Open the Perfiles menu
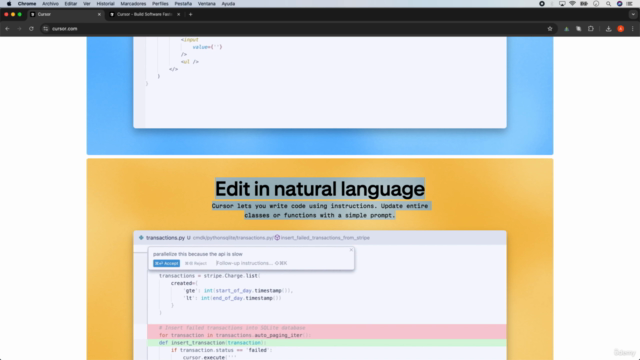This screenshot has height=360, width=640. click(160, 4)
